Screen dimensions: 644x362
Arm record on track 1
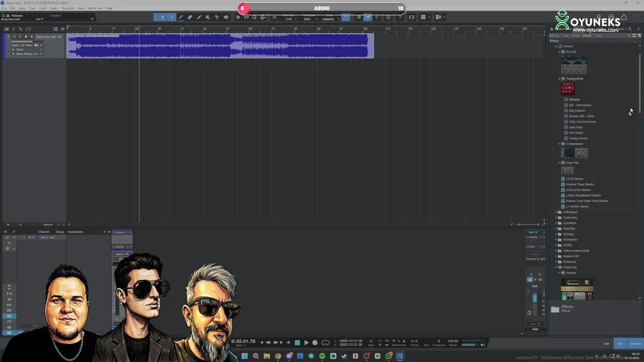pos(26,37)
